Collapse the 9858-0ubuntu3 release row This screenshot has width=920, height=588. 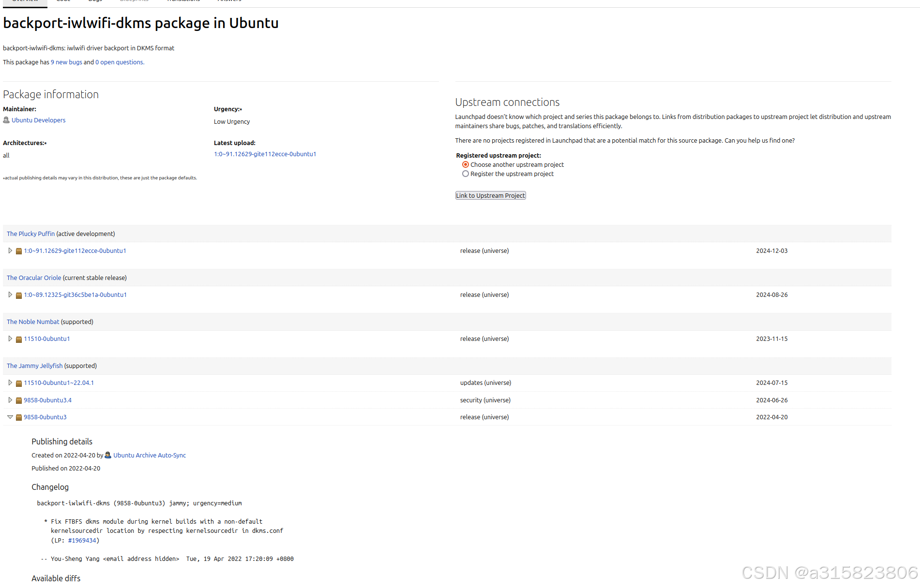point(10,417)
